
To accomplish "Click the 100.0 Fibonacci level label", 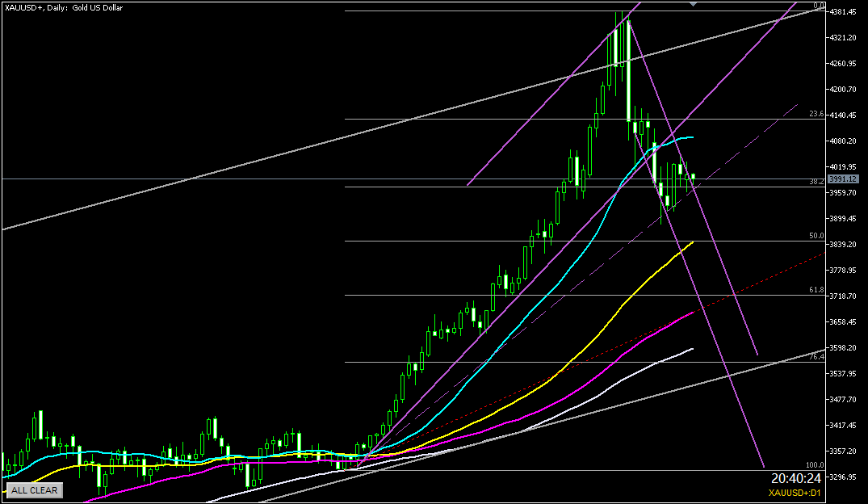I will pos(814,465).
